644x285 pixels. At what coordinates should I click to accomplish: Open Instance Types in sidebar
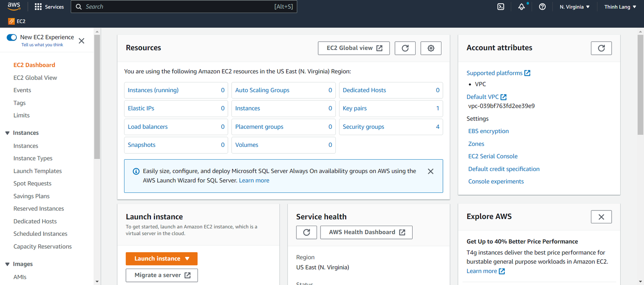33,158
